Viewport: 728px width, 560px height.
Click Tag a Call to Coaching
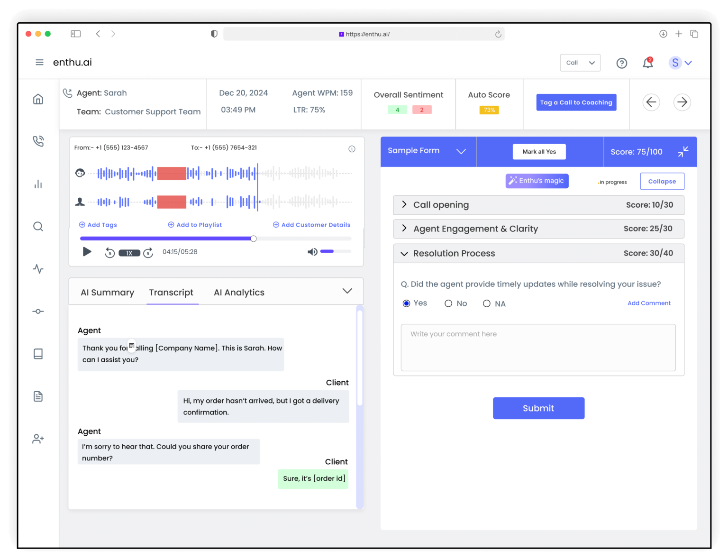click(576, 102)
